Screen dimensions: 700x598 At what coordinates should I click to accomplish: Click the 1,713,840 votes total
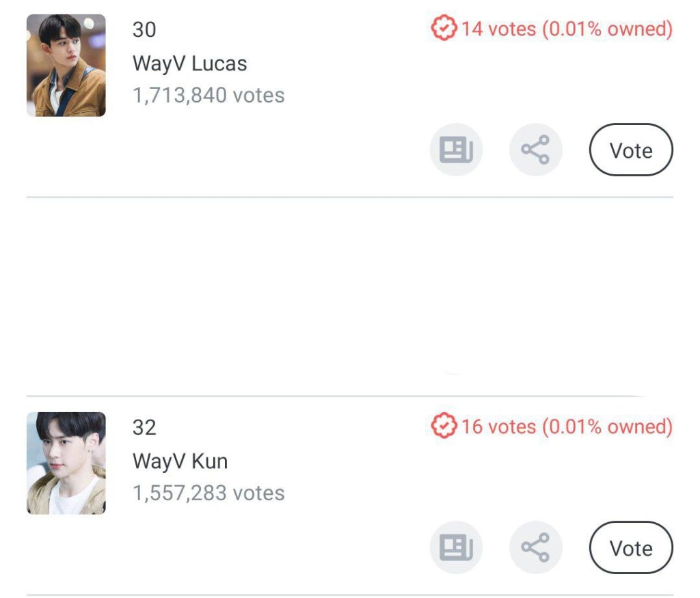pyautogui.click(x=208, y=95)
